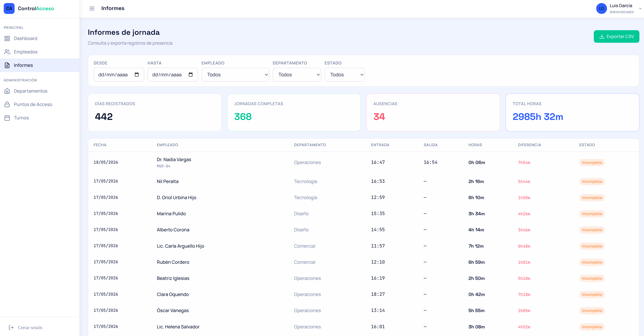Viewport: 644px width, 336px height.
Task: Click the Puntos de Acceso lock icon
Action: tap(7, 104)
